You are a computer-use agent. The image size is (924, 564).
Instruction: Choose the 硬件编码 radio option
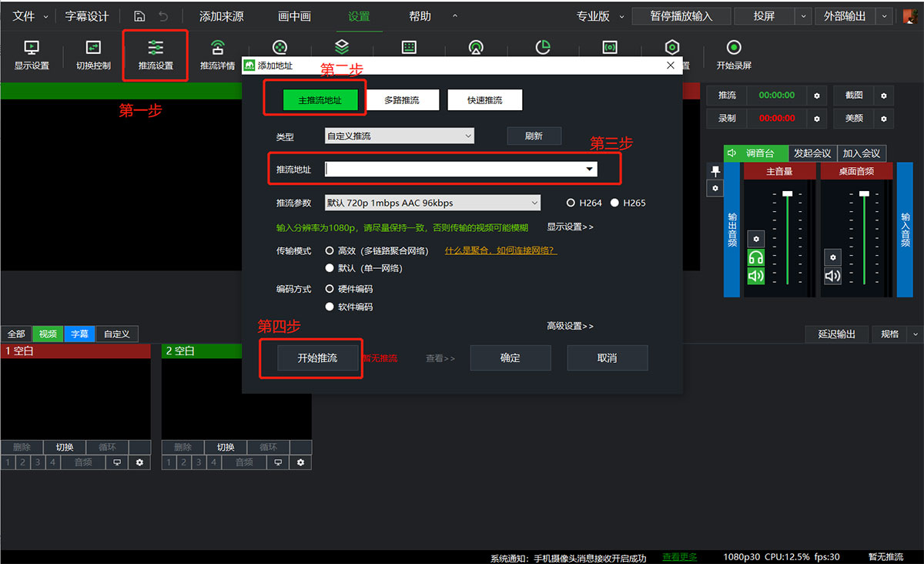[330, 289]
